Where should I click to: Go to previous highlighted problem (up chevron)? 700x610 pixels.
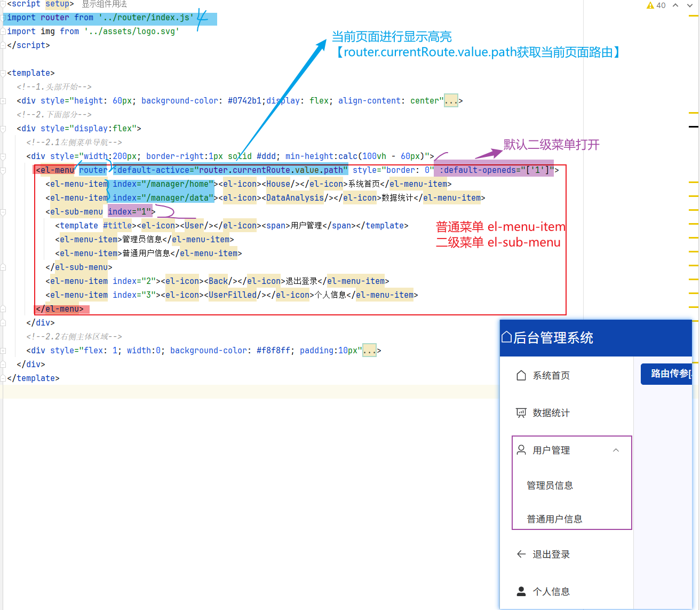(x=675, y=5)
